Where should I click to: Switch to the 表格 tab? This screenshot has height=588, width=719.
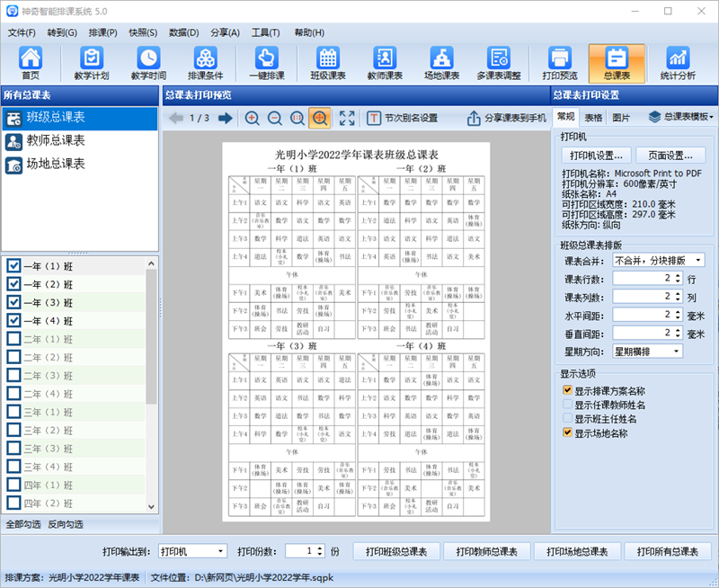[x=593, y=118]
